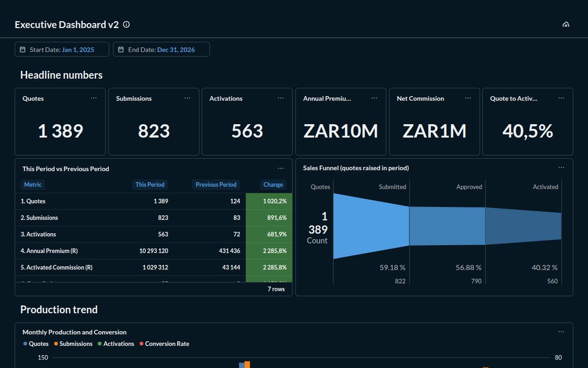Select the 2. Submissions table row label
The width and height of the screenshot is (588, 368).
39,218
